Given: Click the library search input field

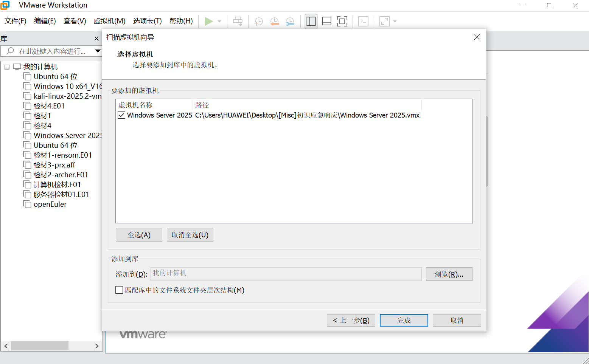Looking at the screenshot, I should [x=51, y=51].
